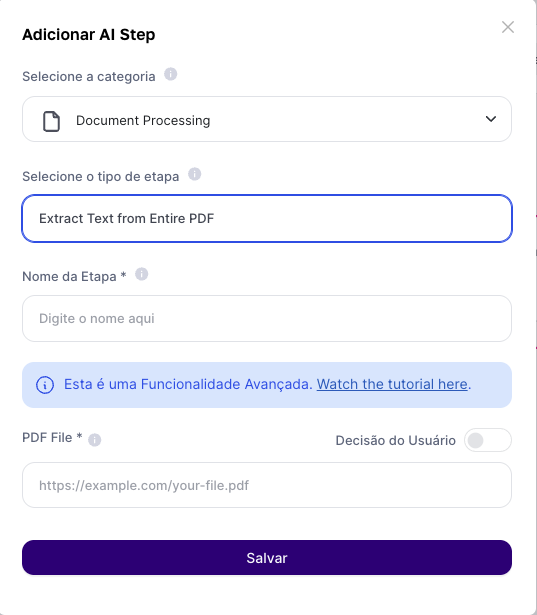The image size is (537, 615).
Task: Click the Nome da Etapa label
Action: click(x=74, y=277)
